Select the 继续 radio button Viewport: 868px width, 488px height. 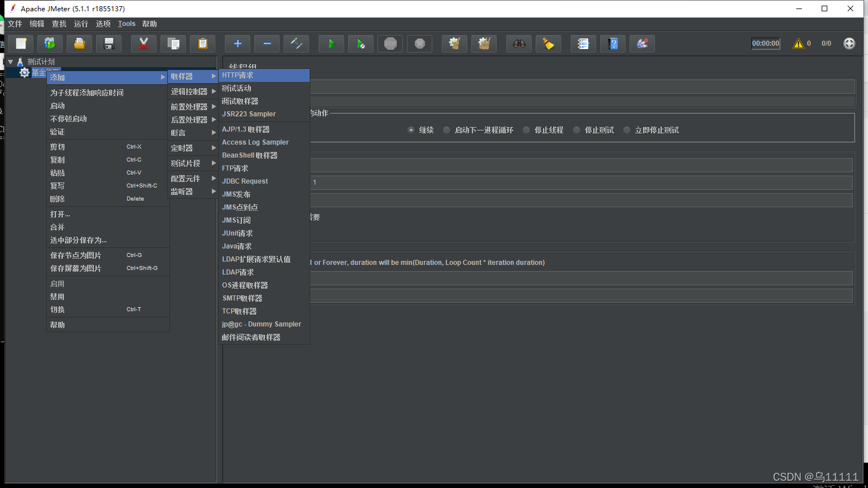click(411, 130)
